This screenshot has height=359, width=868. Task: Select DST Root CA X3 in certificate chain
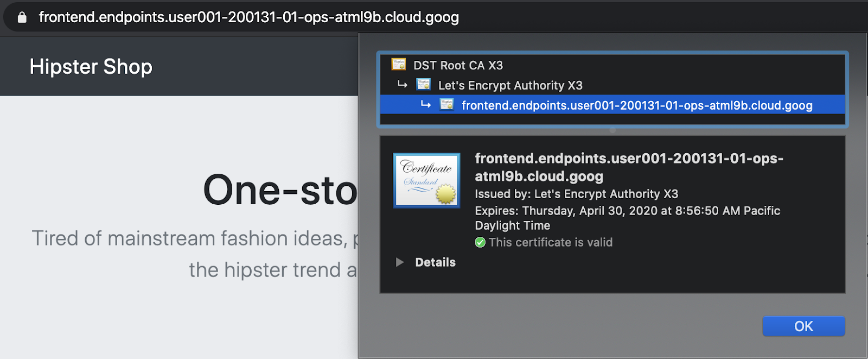click(458, 65)
